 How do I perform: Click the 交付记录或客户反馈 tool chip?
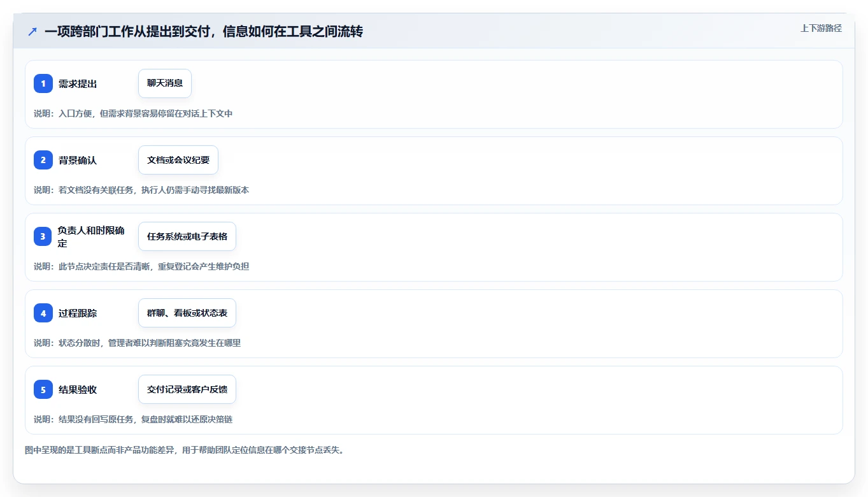(187, 389)
